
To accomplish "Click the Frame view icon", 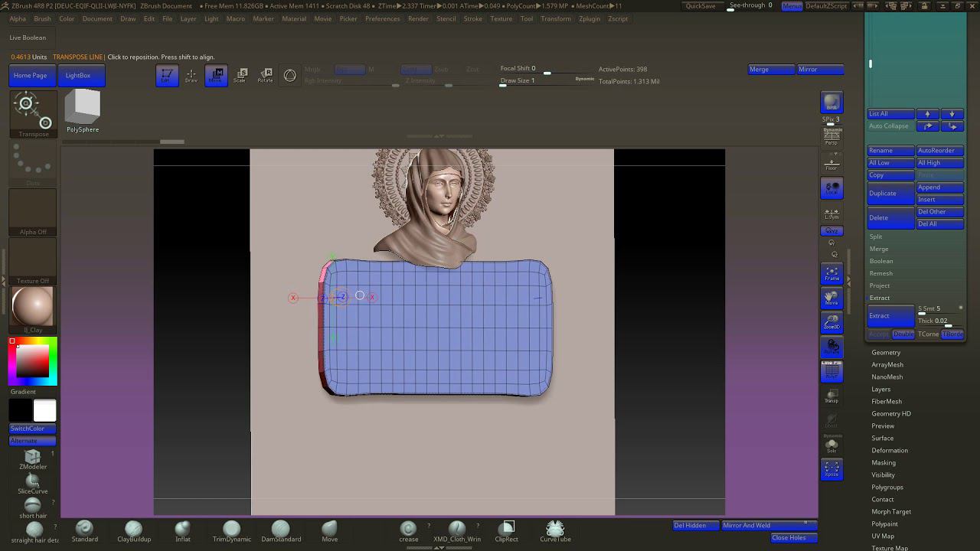I will point(831,273).
